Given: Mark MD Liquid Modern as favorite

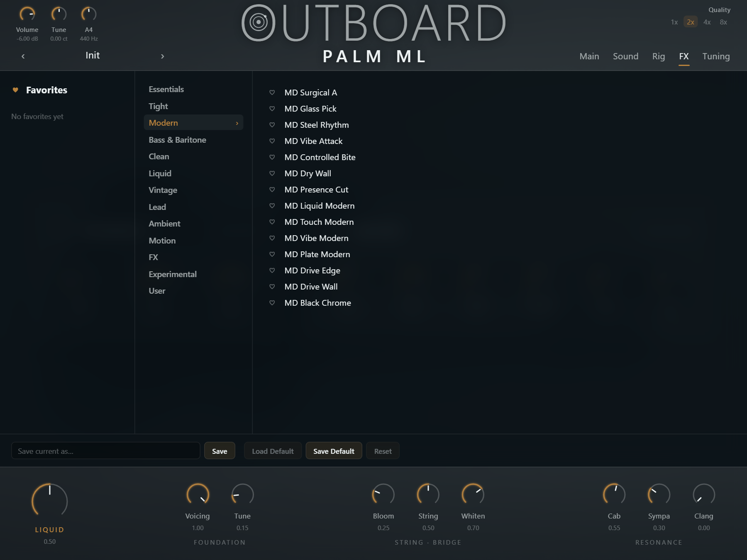Looking at the screenshot, I should click(272, 206).
